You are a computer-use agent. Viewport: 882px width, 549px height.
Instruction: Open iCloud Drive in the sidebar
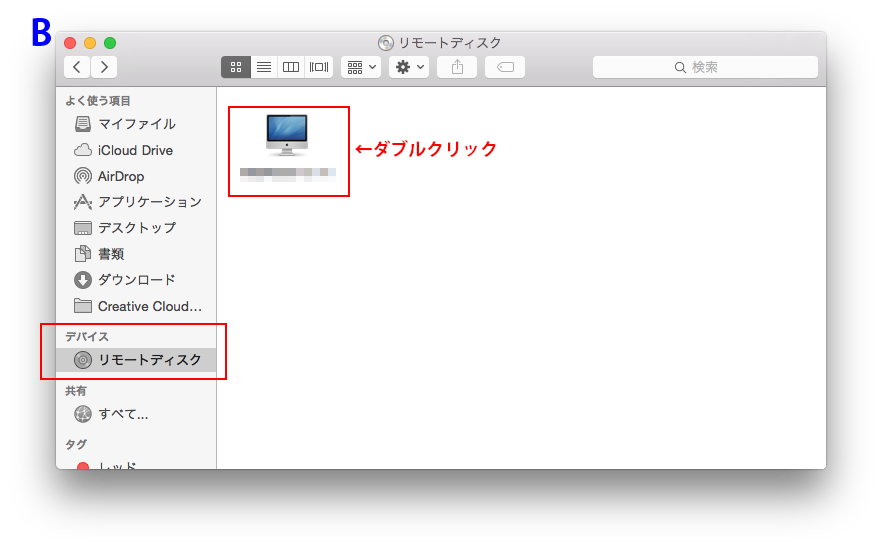pyautogui.click(x=136, y=150)
